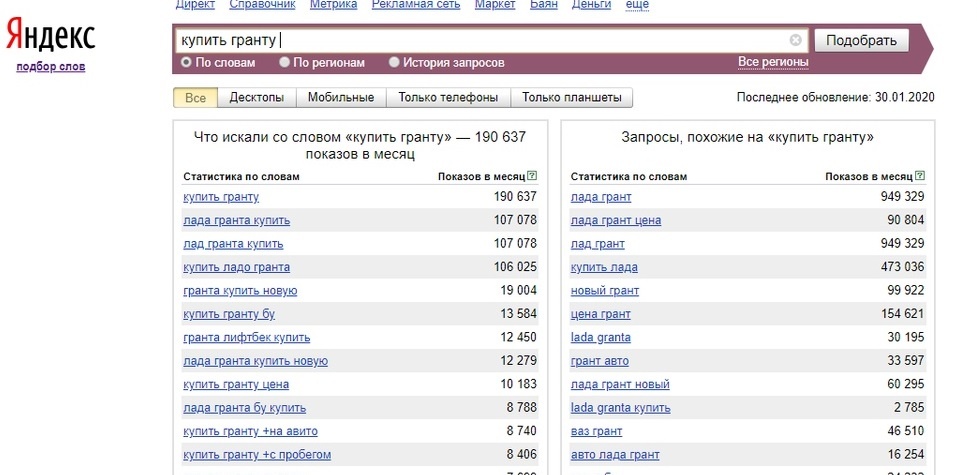The image size is (977, 475).
Task: Switch to the 'Только телефоны' tab
Action: pyautogui.click(x=448, y=98)
